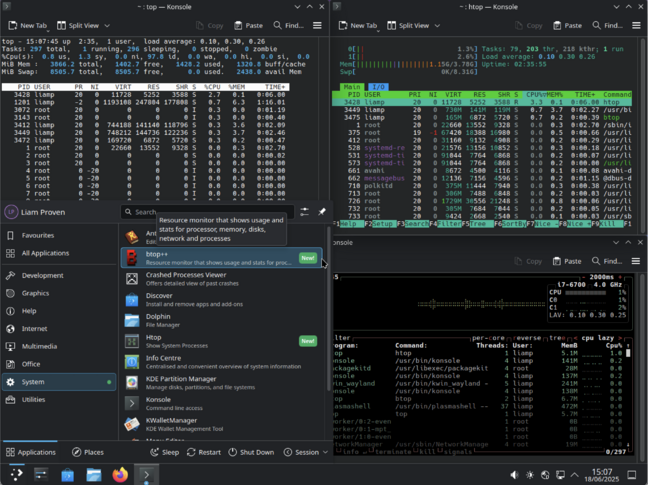Click F6 SortBy in htop footer

click(510, 224)
